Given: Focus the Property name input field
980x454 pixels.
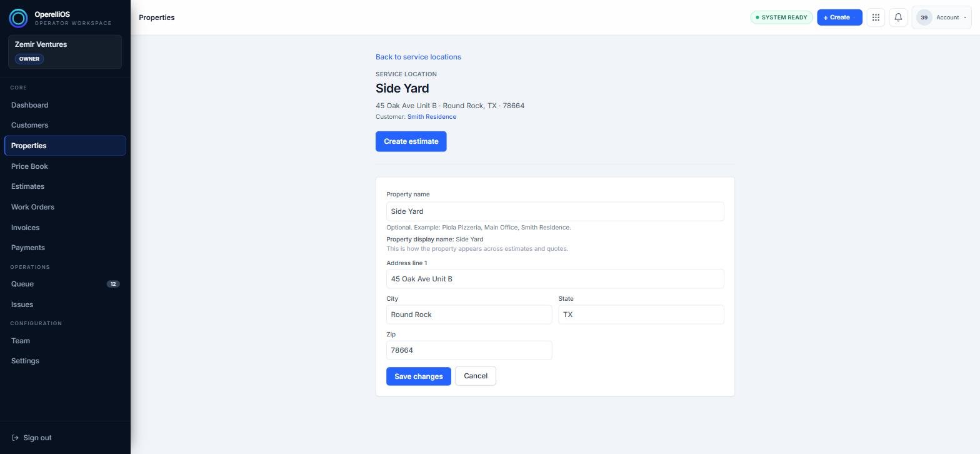Looking at the screenshot, I should (x=555, y=211).
